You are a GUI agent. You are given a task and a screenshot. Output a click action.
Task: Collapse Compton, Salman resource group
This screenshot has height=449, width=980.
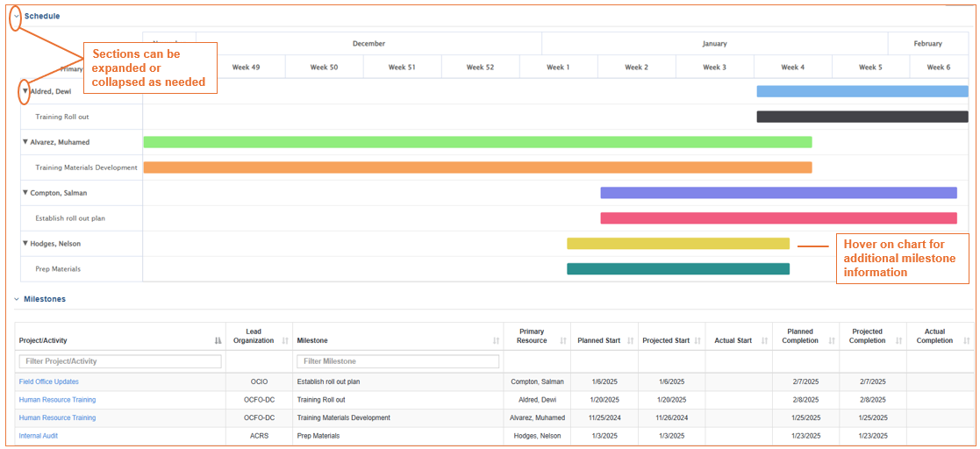[x=25, y=193]
